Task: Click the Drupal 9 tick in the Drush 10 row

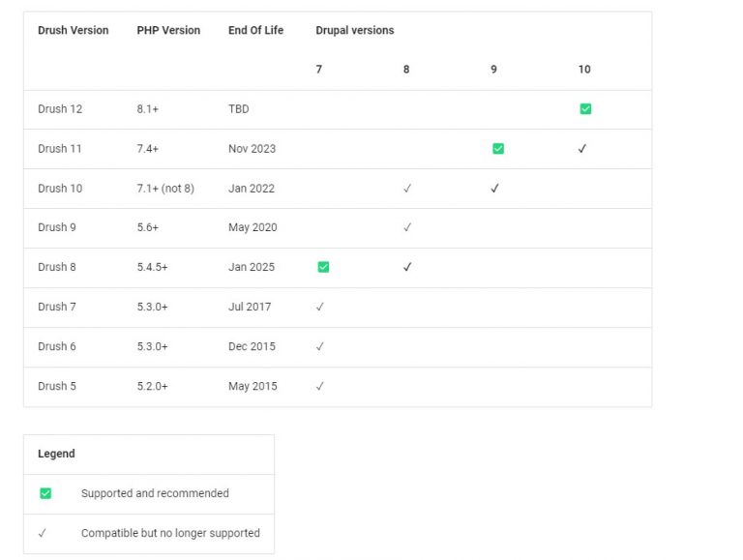Action: click(494, 189)
